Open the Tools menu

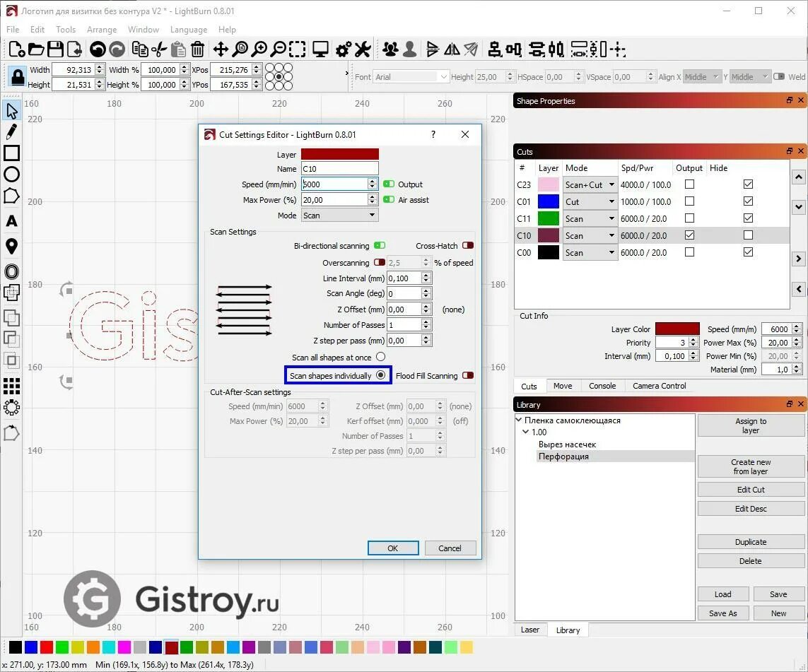click(66, 30)
